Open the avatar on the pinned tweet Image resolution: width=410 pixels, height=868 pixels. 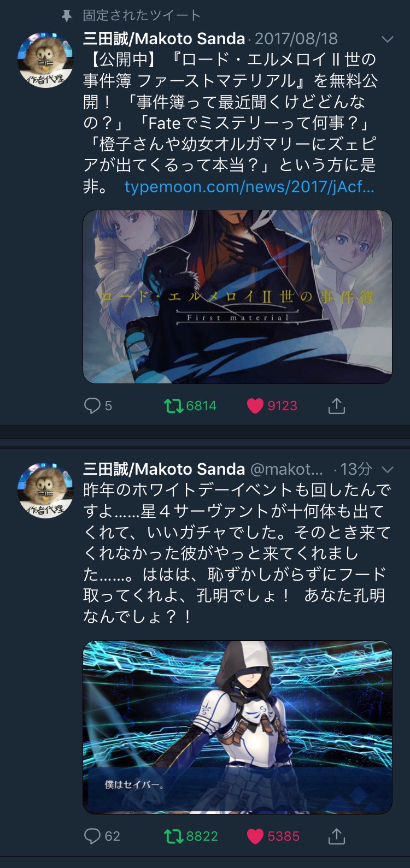click(45, 60)
